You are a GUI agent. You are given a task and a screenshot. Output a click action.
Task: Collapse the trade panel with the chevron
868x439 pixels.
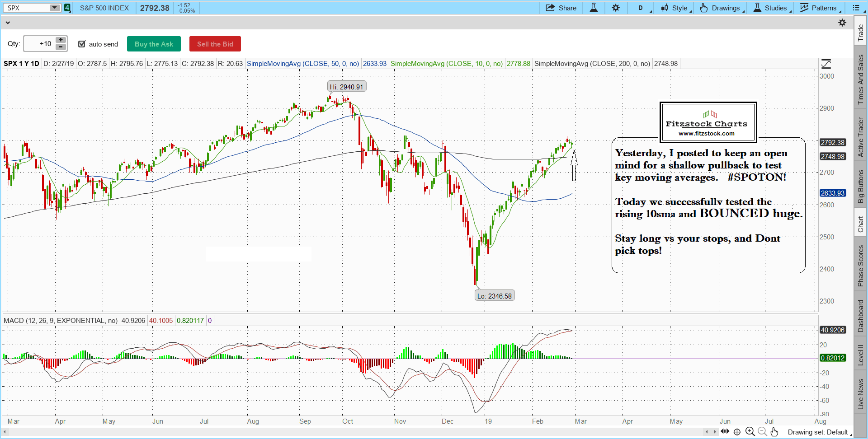[x=8, y=22]
